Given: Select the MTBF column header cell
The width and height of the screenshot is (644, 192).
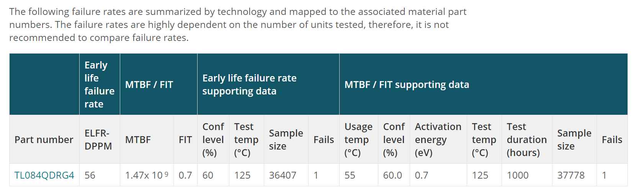Looking at the screenshot, I should pyautogui.click(x=138, y=140).
